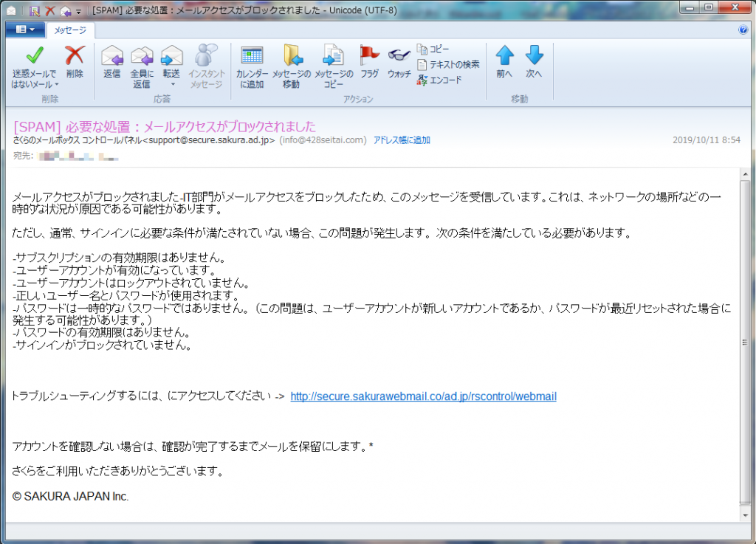Minimize the message window
The width and height of the screenshot is (756, 544).
(690, 7)
